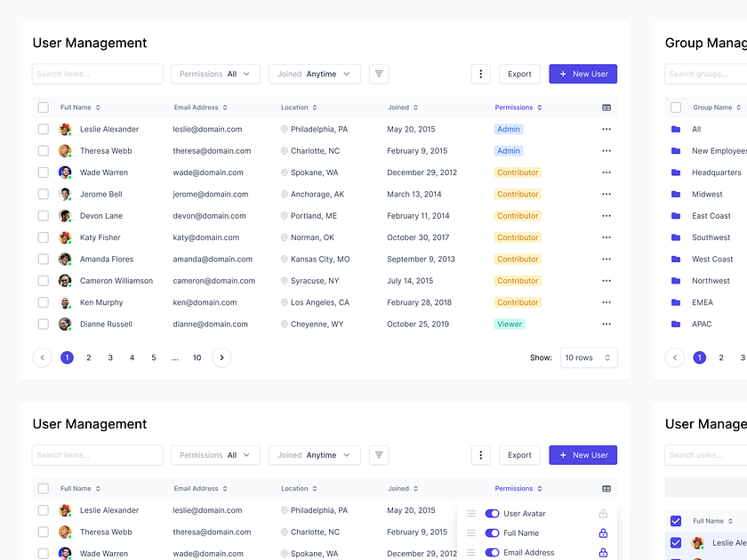Check the select-all checkbox in table header
Viewport: 747px width, 560px height.
pyautogui.click(x=43, y=107)
